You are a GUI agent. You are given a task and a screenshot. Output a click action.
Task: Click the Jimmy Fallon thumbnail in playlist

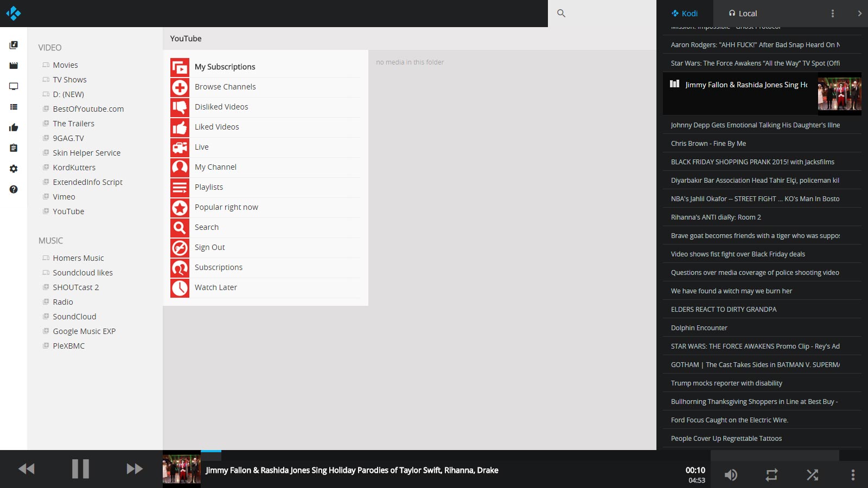click(x=839, y=94)
